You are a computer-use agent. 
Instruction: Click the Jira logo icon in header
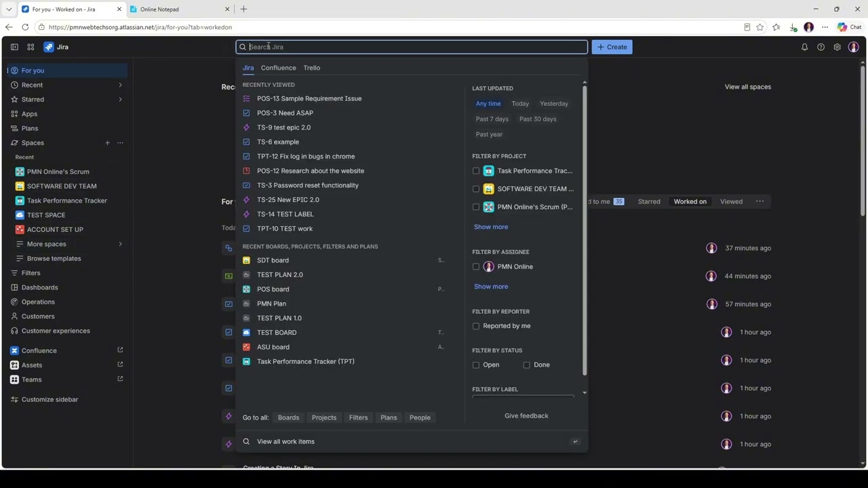(49, 47)
